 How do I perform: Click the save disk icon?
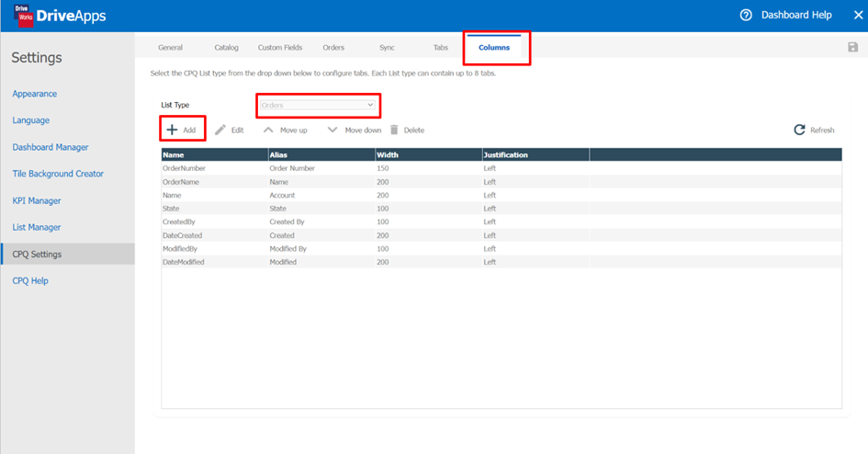coord(852,47)
